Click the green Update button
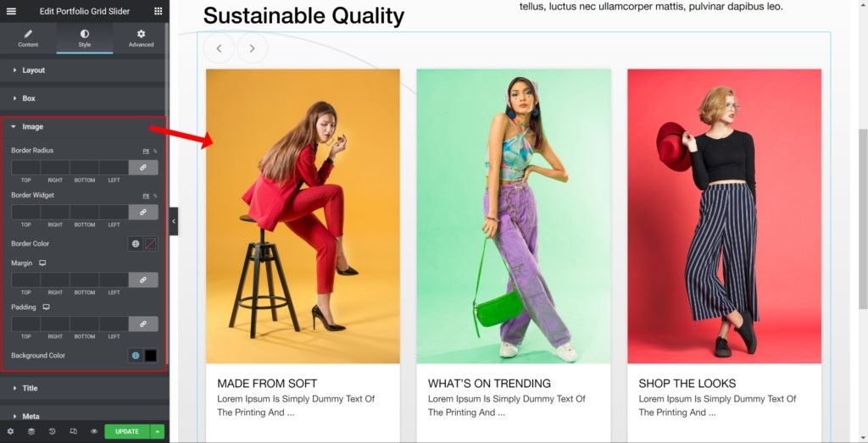Viewport: 868px width, 443px height. pyautogui.click(x=126, y=431)
